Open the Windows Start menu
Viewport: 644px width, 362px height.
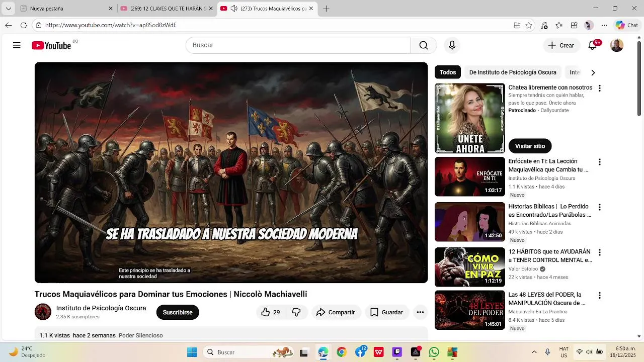pyautogui.click(x=192, y=352)
